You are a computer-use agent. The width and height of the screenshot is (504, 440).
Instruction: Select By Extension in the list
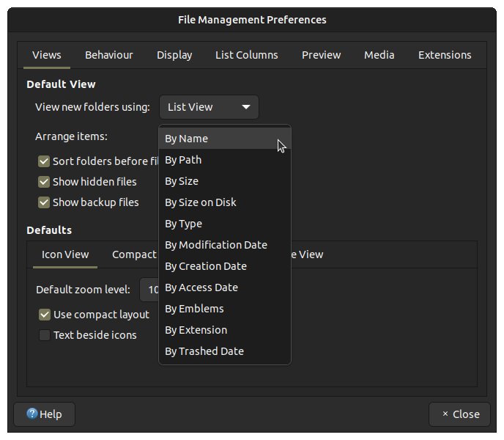[x=225, y=330]
